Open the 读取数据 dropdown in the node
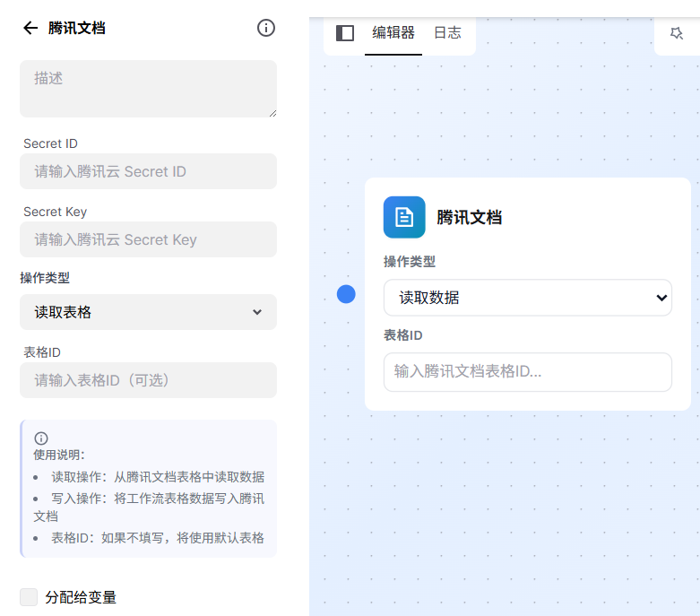The width and height of the screenshot is (700, 616). 527,298
